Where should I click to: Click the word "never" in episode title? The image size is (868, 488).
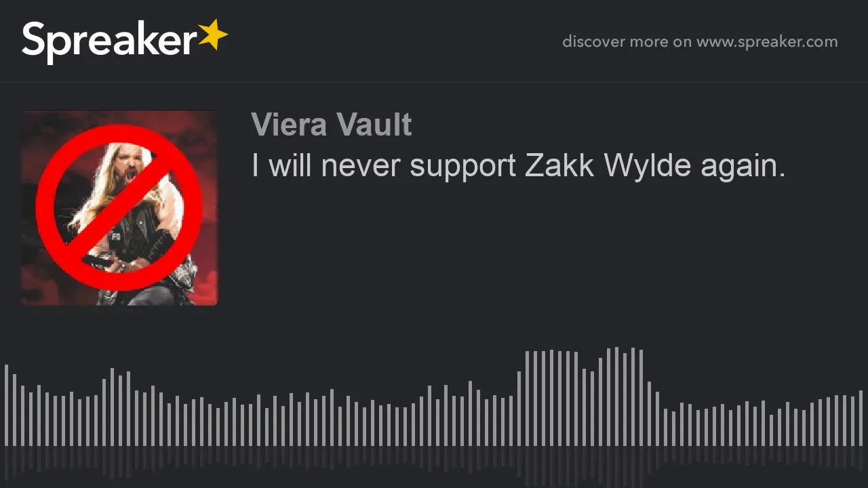pyautogui.click(x=361, y=167)
